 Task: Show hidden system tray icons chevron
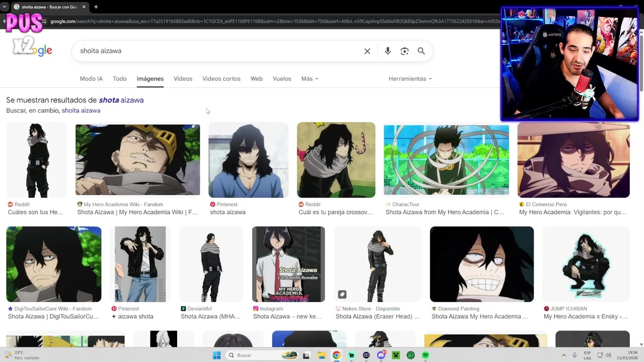tap(563, 355)
